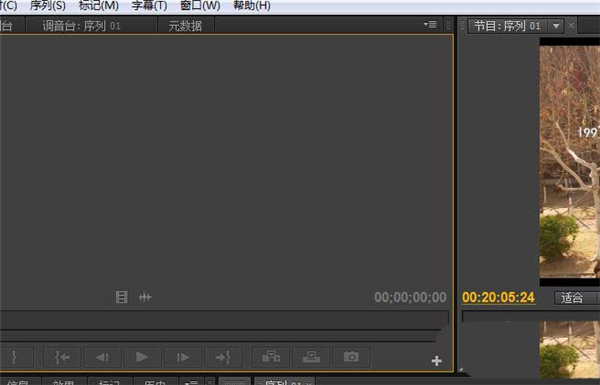Image resolution: width=600 pixels, height=385 pixels.
Task: Play the source monitor clip
Action: (142, 357)
